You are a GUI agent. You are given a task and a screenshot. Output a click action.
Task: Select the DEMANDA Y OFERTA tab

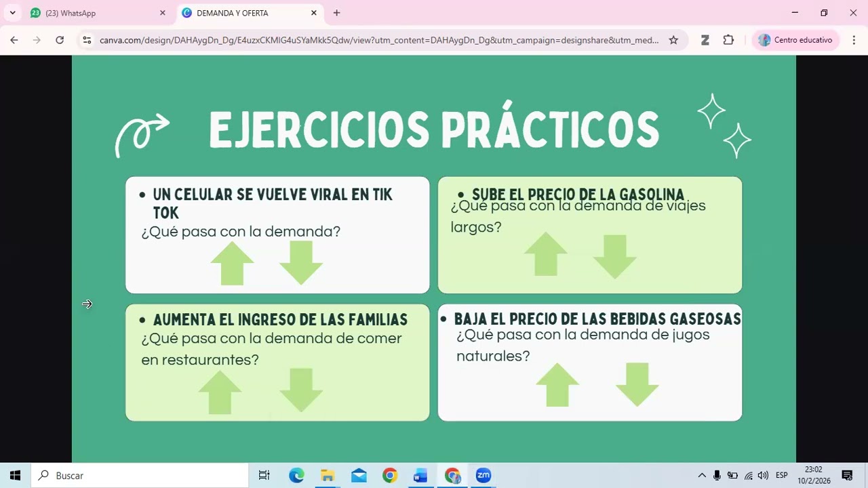pyautogui.click(x=248, y=13)
